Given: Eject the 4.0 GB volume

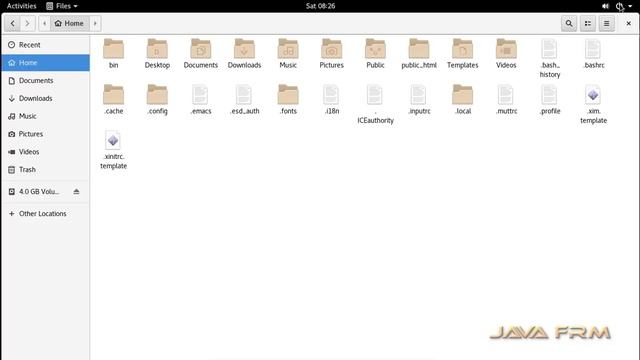Looking at the screenshot, I should click(76, 191).
